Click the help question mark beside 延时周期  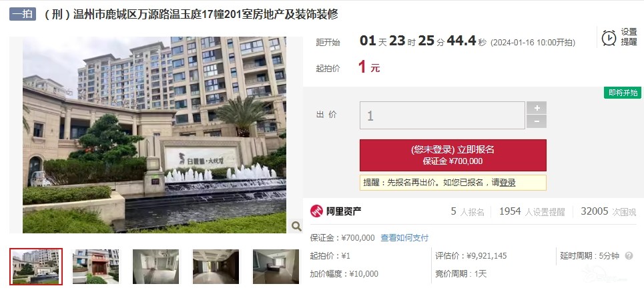coord(629,256)
